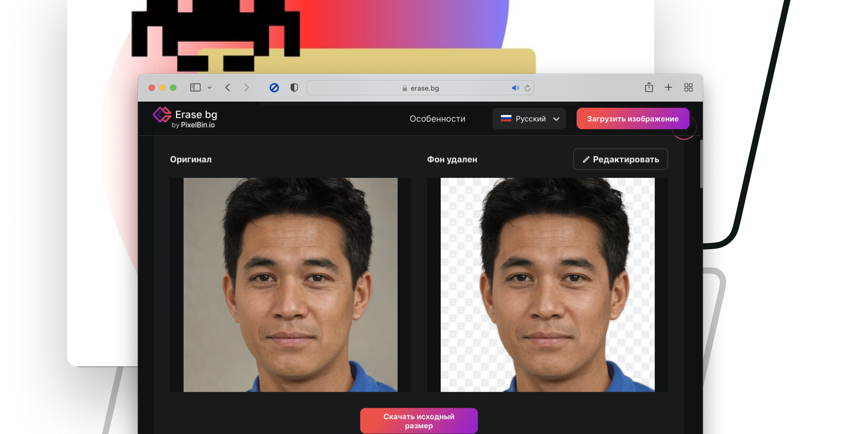The height and width of the screenshot is (434, 868).
Task: Go back with the back arrow
Action: click(x=227, y=87)
